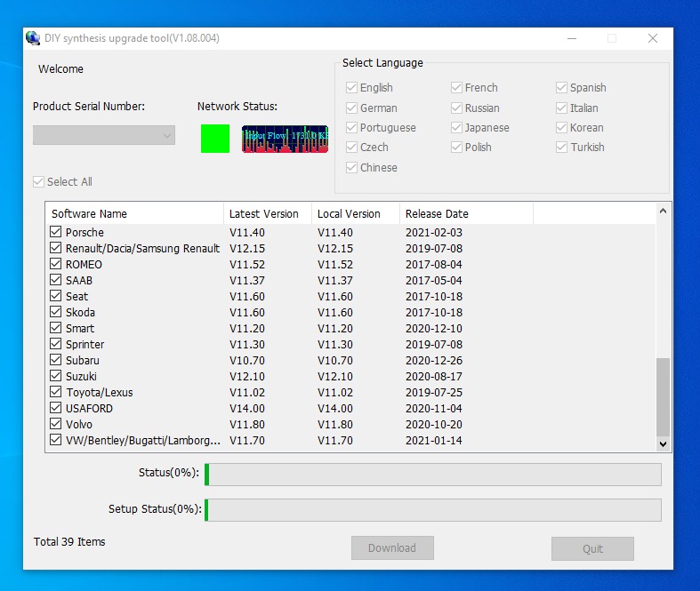Click the Release Date column header
Screen dimensions: 700x591
click(465, 214)
